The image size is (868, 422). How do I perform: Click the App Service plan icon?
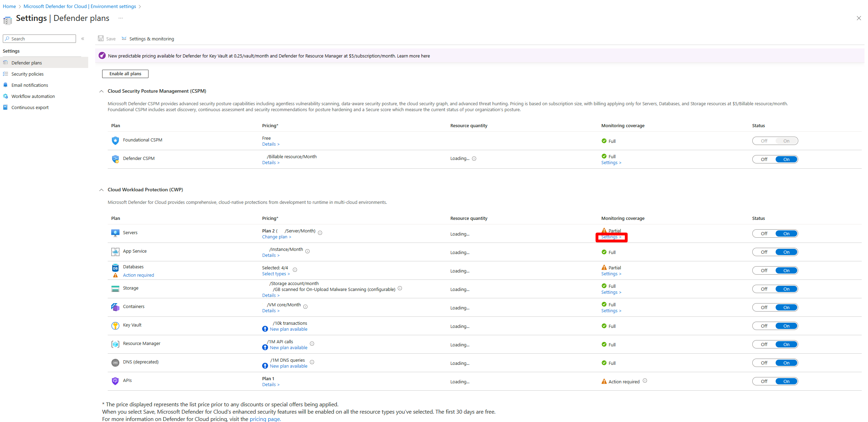[x=115, y=252]
